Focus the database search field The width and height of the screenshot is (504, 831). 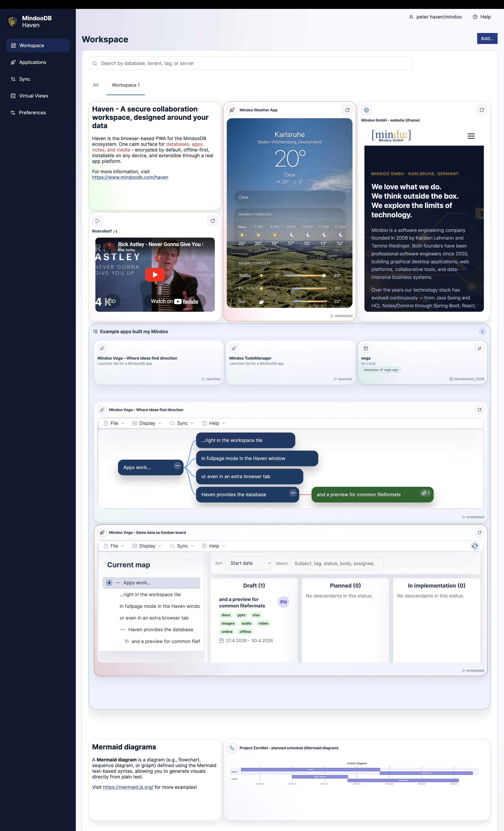click(250, 63)
